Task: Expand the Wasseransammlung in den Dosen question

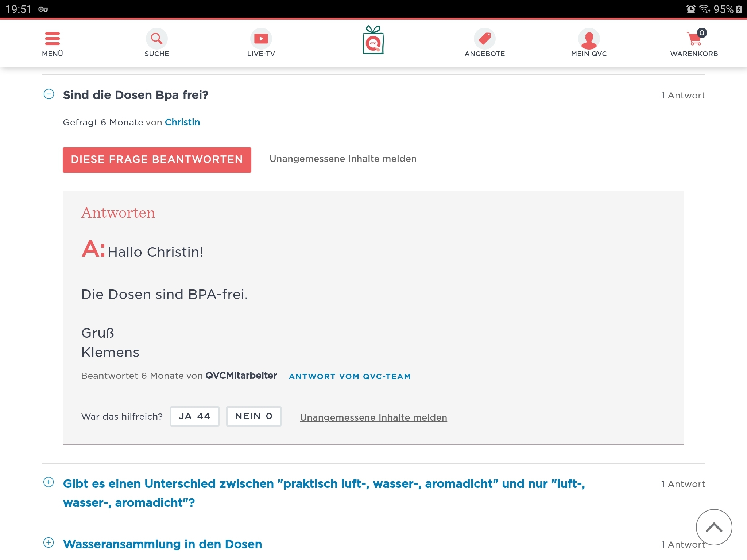Action: click(49, 542)
